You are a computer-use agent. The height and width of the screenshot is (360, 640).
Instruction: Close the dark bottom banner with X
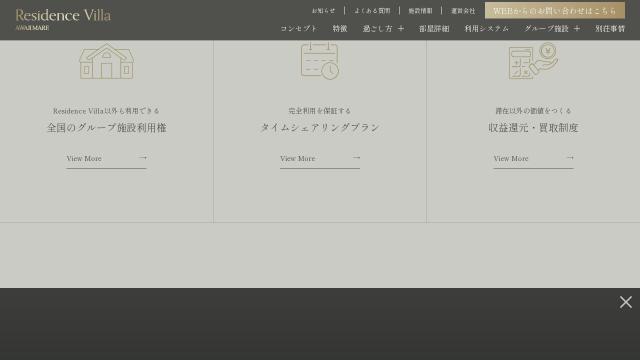click(x=625, y=302)
